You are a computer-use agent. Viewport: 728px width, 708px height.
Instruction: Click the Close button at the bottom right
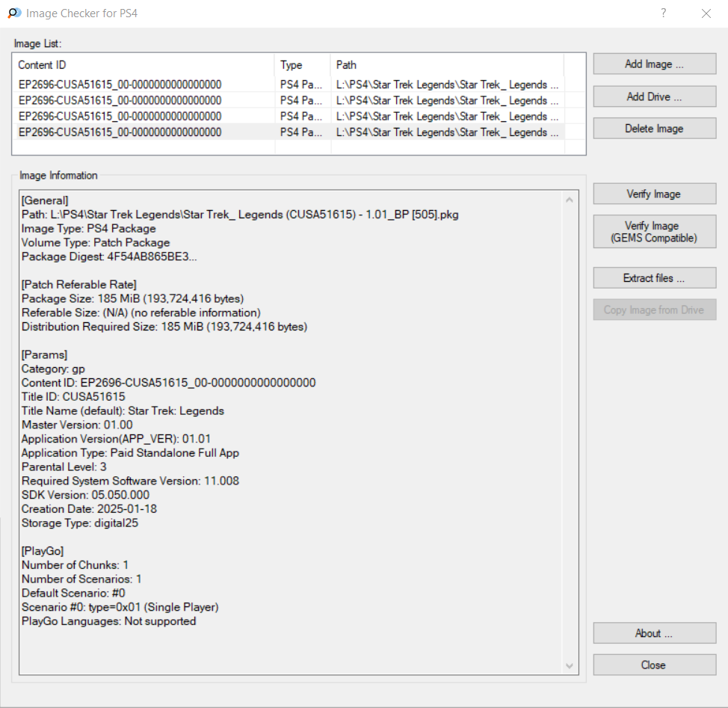point(654,665)
